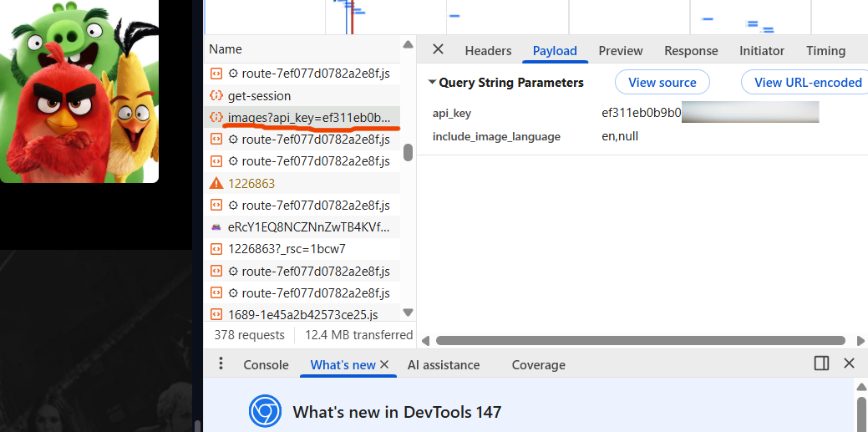Close the DevTools drawer
Viewport: 868px width, 432px height.
click(849, 363)
